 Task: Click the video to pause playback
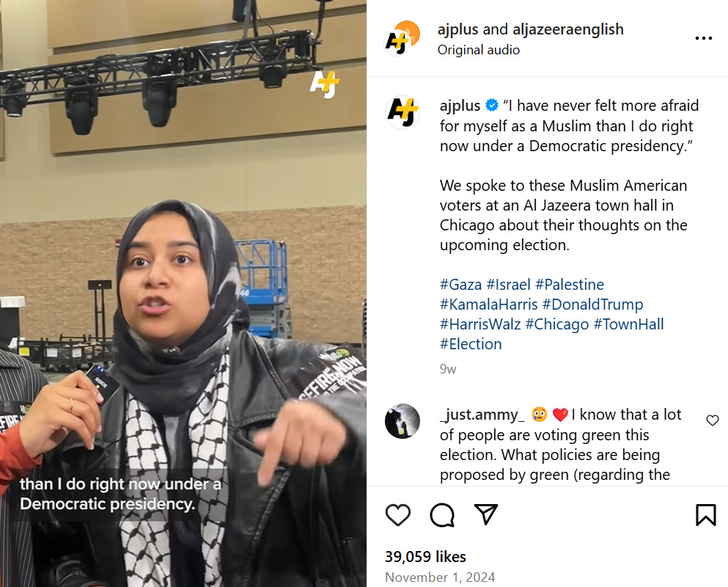point(183,293)
